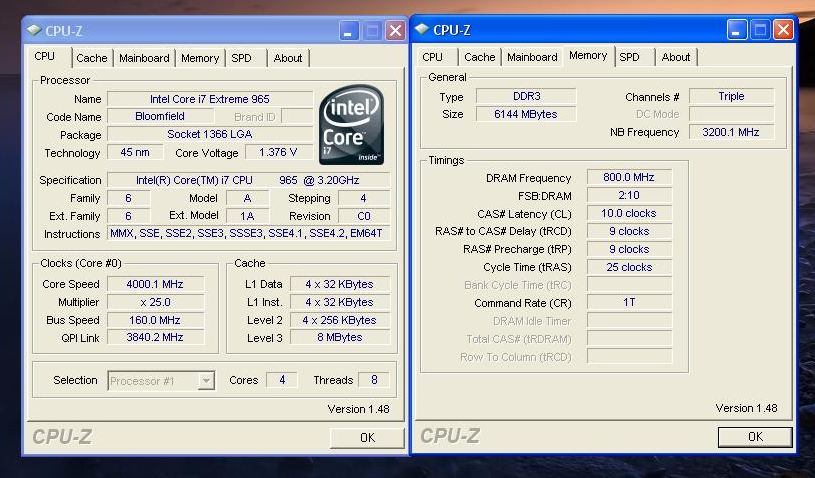
Task: Click the processor Name field
Action: tap(210, 99)
